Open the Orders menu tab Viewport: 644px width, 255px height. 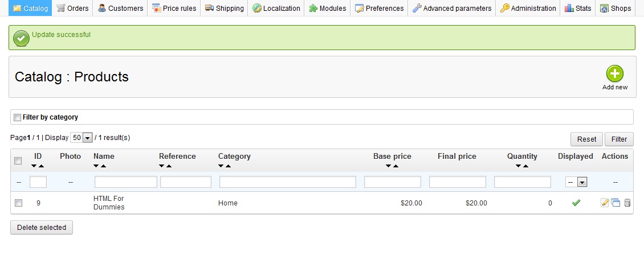pos(74,9)
